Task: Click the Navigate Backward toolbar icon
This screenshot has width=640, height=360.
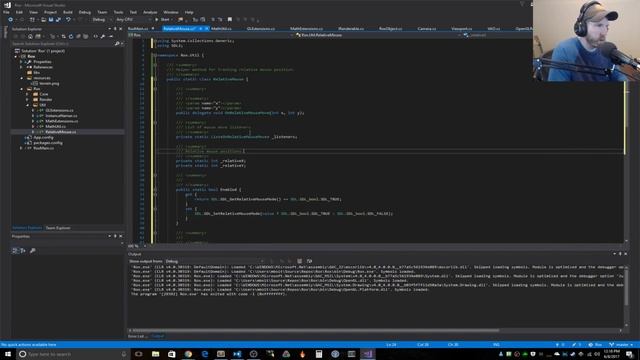Action: [x=10, y=19]
